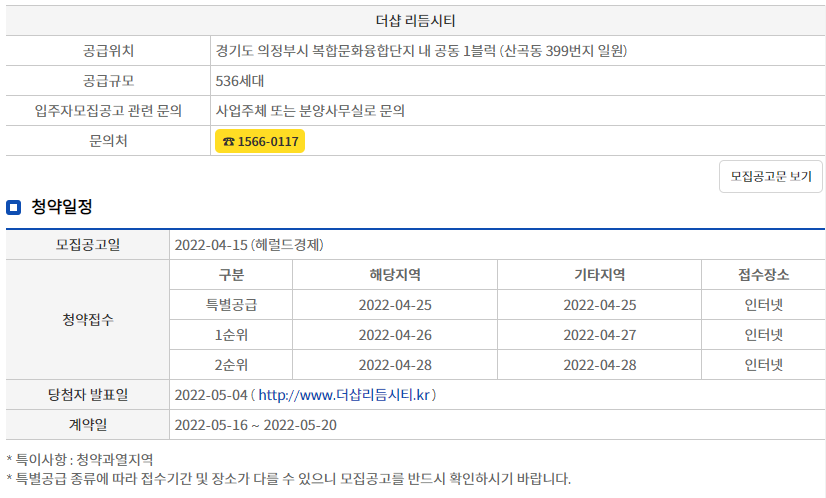Image resolution: width=826 pixels, height=498 pixels.
Task: Click 인터넷 in the 특별공급 row
Action: tap(763, 305)
